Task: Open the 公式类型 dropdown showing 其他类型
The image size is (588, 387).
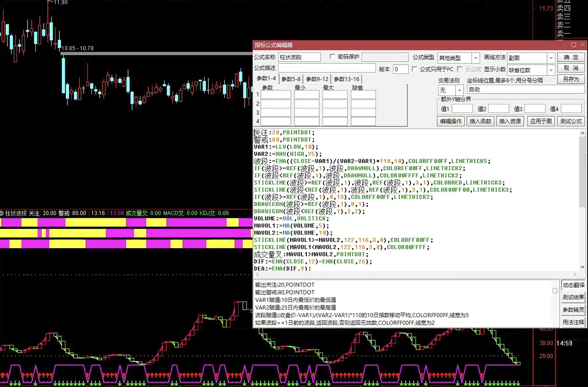Action: (475, 58)
